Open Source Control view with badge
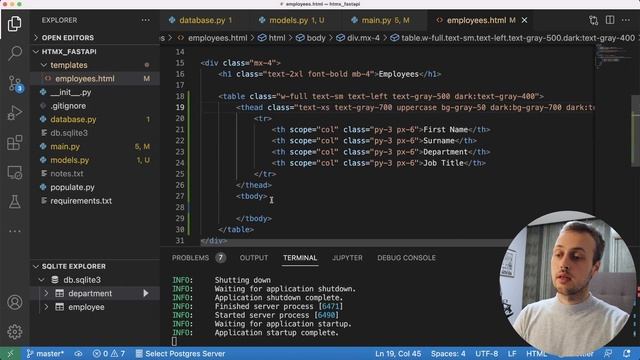Viewport: 640px width, 360px height. click(x=15, y=83)
